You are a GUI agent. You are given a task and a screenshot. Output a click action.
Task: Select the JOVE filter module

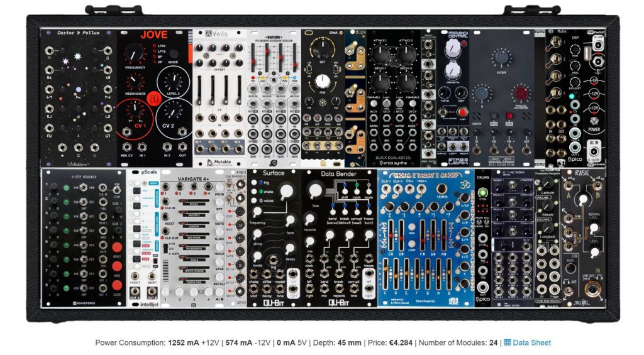coord(155,98)
